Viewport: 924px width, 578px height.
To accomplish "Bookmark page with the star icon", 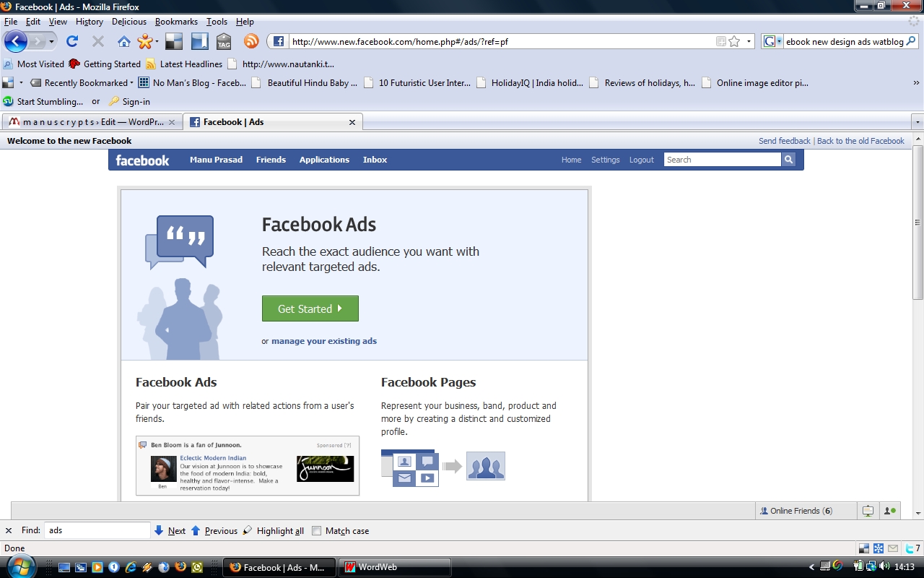I will click(x=734, y=41).
